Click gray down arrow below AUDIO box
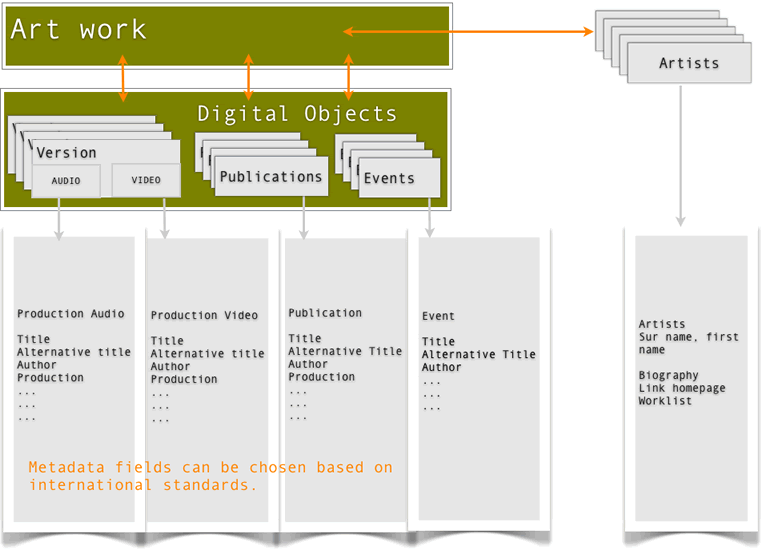The image size is (762, 550). (x=59, y=217)
